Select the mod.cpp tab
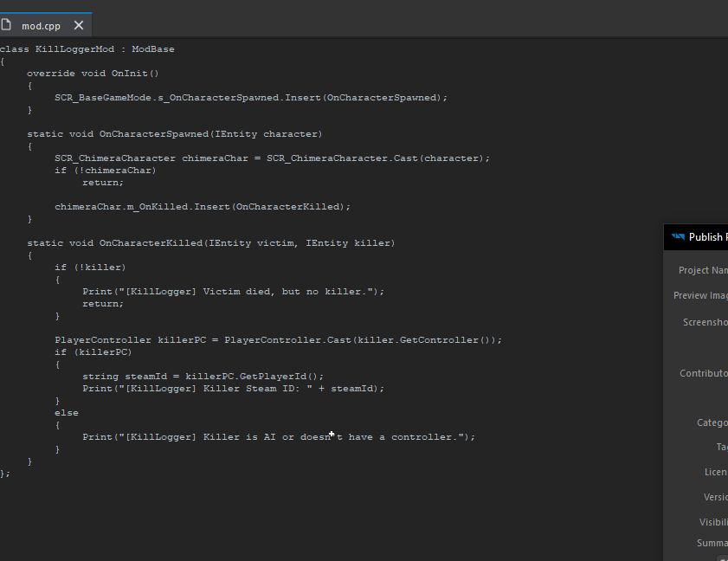This screenshot has height=561, width=728. (x=41, y=26)
